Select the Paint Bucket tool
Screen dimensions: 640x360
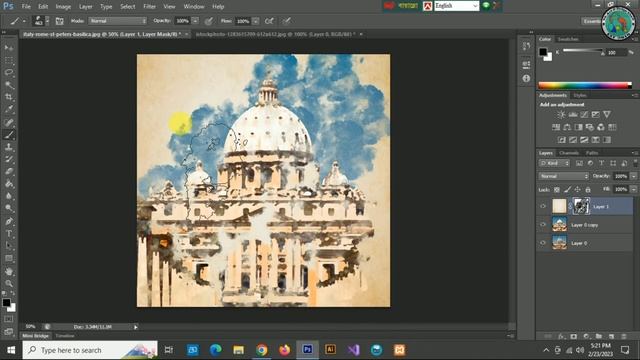[x=9, y=184]
